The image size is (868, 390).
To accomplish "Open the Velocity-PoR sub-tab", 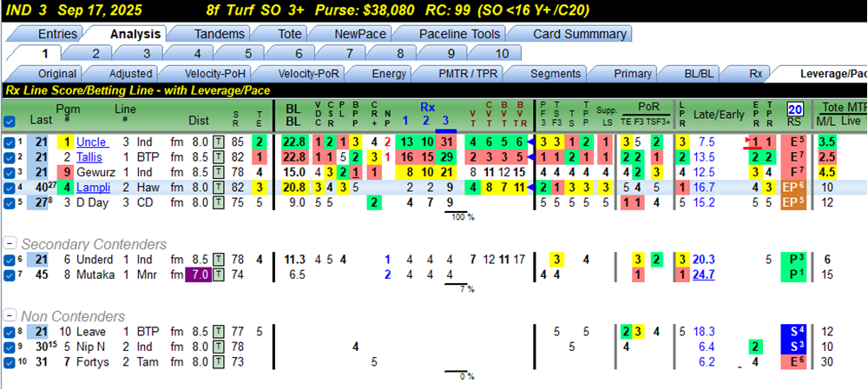I will pos(310,73).
